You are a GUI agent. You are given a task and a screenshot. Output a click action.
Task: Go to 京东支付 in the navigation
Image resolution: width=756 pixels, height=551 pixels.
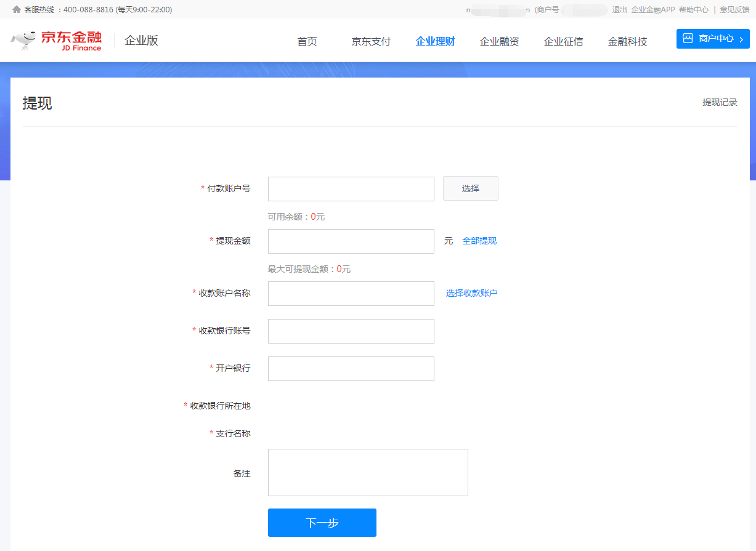[371, 41]
